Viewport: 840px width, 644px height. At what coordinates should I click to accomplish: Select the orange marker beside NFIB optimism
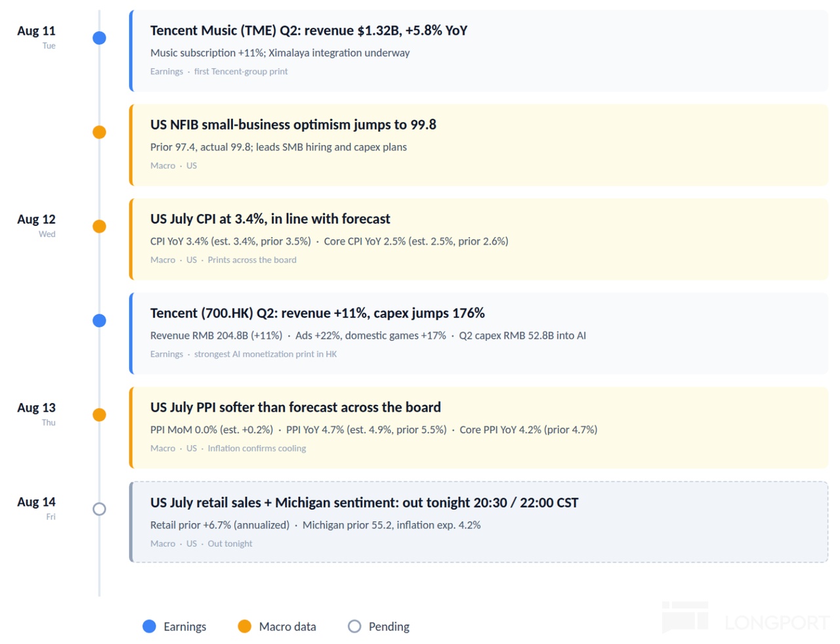[x=99, y=132]
